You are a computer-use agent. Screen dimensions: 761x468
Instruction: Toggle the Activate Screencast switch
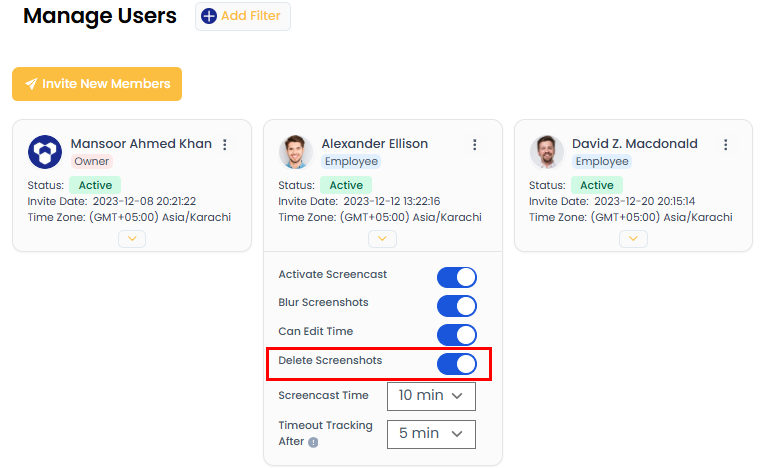tap(456, 277)
